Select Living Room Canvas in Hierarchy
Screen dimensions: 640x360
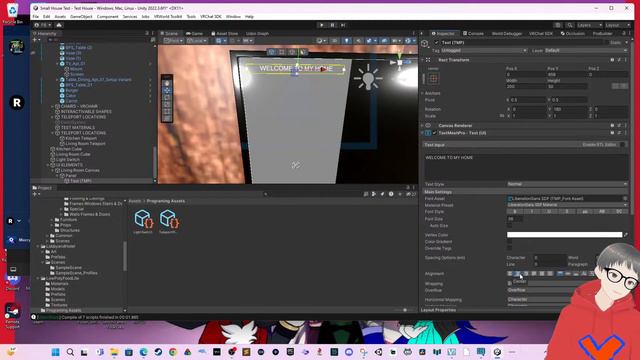[80, 170]
